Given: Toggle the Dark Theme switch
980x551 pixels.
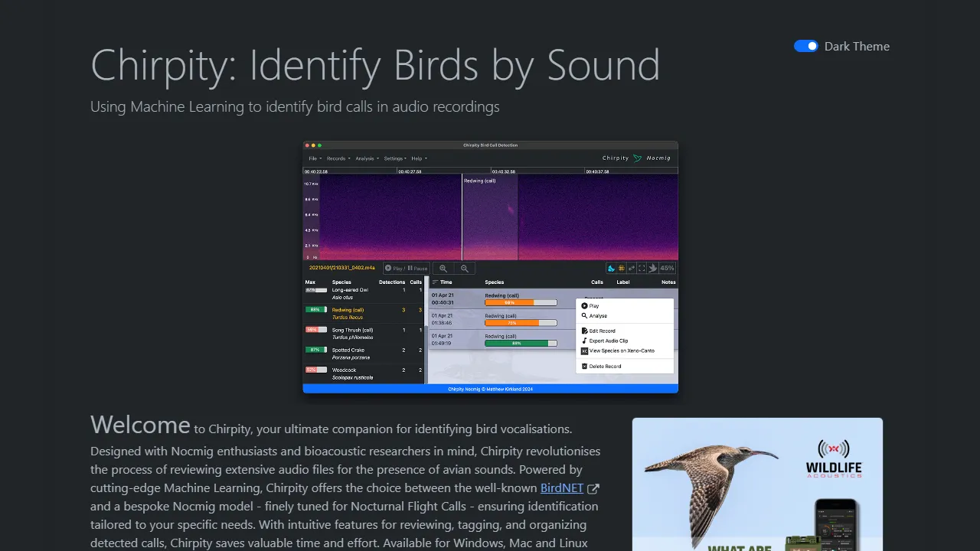Looking at the screenshot, I should (x=805, y=46).
